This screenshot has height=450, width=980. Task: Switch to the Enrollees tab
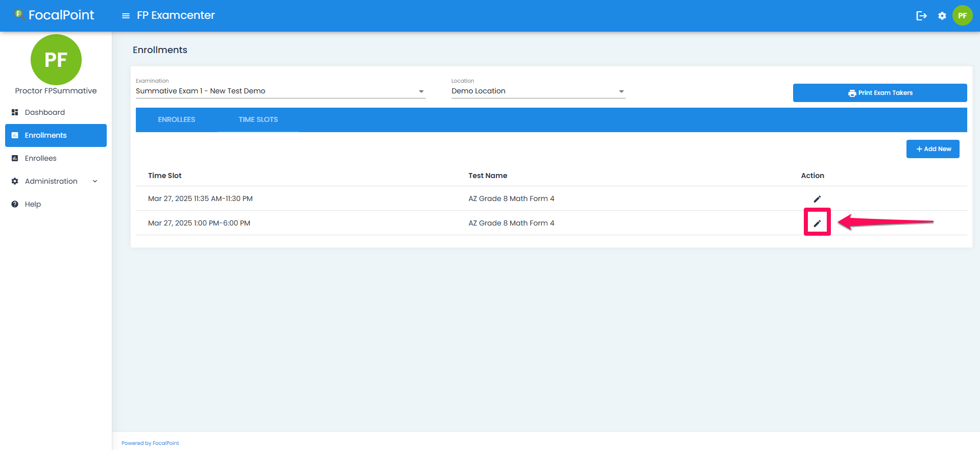[x=177, y=119]
